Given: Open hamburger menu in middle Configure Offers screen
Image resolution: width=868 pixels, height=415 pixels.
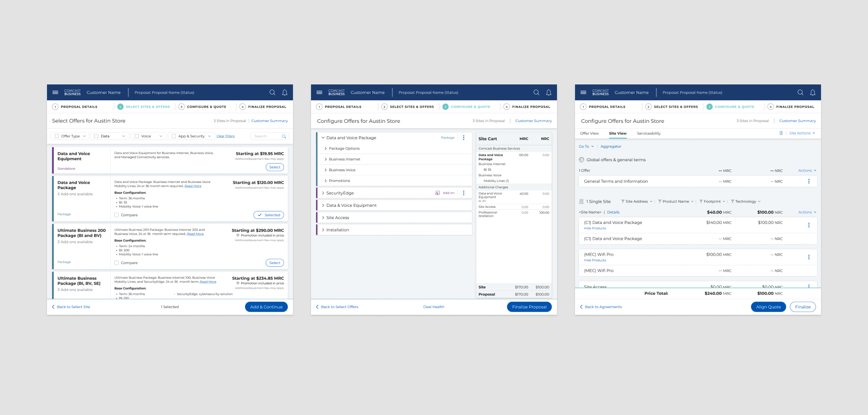Looking at the screenshot, I should [319, 92].
